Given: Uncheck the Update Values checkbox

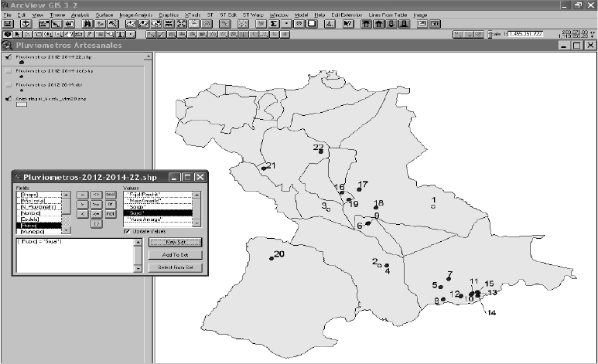Looking at the screenshot, I should tap(128, 231).
